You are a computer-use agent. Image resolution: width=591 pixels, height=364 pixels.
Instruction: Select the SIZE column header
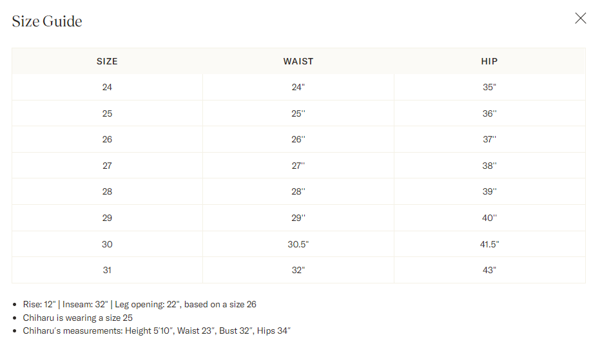(x=107, y=61)
